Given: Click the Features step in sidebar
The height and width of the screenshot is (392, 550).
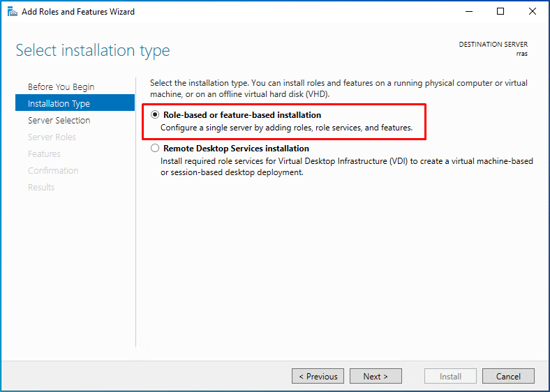Looking at the screenshot, I should click(44, 154).
